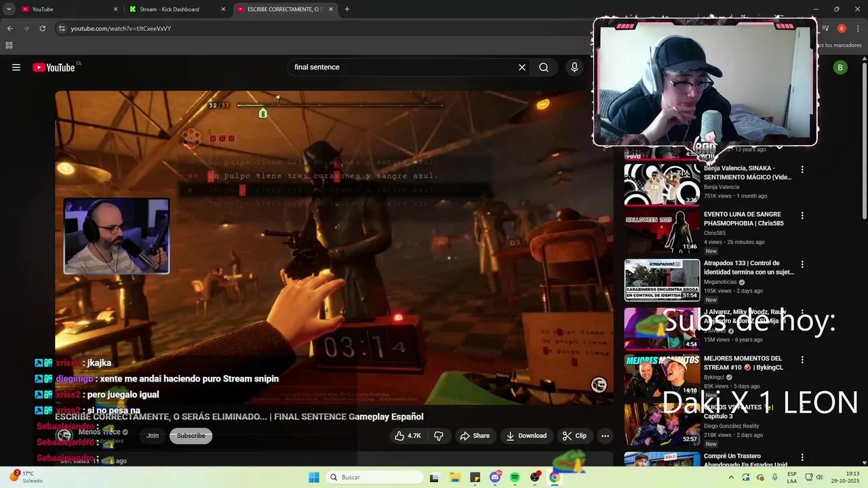Screen dimensions: 868x488
Task: Open Benja Valencia SINAKA video thumbnail
Action: [662, 184]
